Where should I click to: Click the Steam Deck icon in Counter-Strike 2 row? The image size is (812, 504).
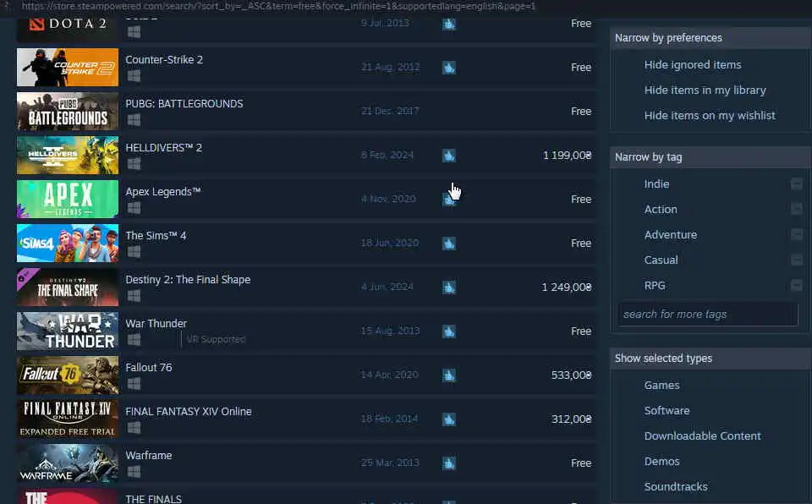click(x=449, y=68)
